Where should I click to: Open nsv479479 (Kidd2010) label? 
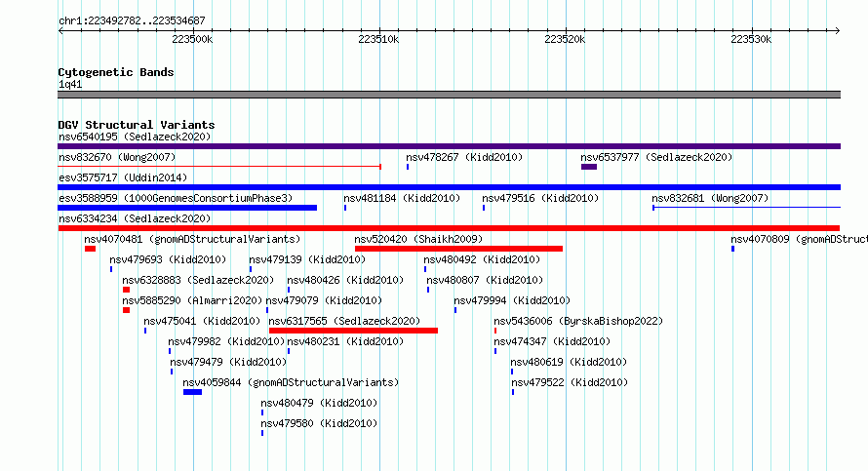(x=228, y=362)
